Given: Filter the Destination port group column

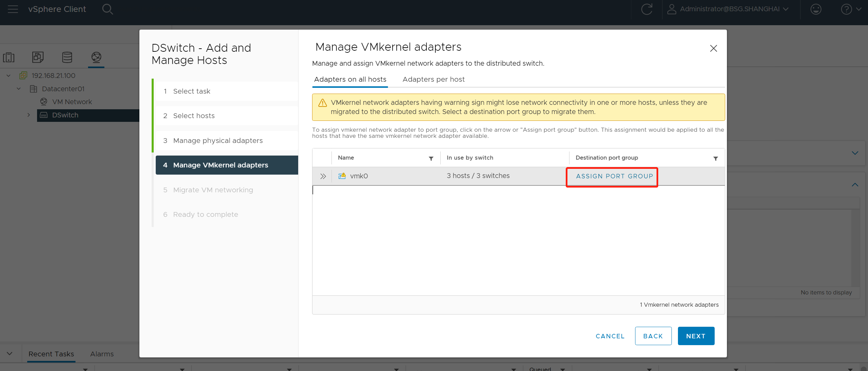Looking at the screenshot, I should pos(715,158).
